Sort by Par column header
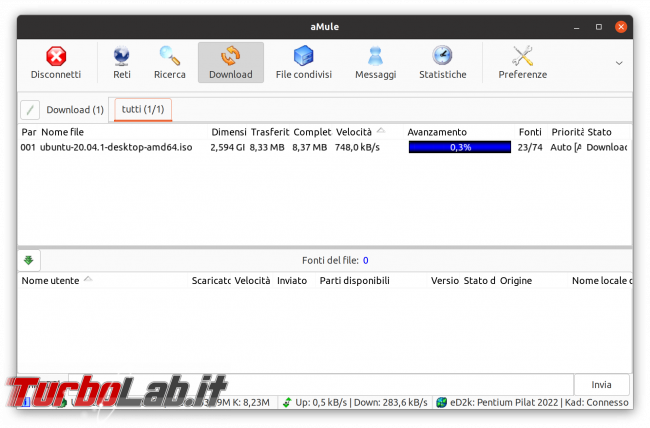This screenshot has height=428, width=650. [x=29, y=132]
